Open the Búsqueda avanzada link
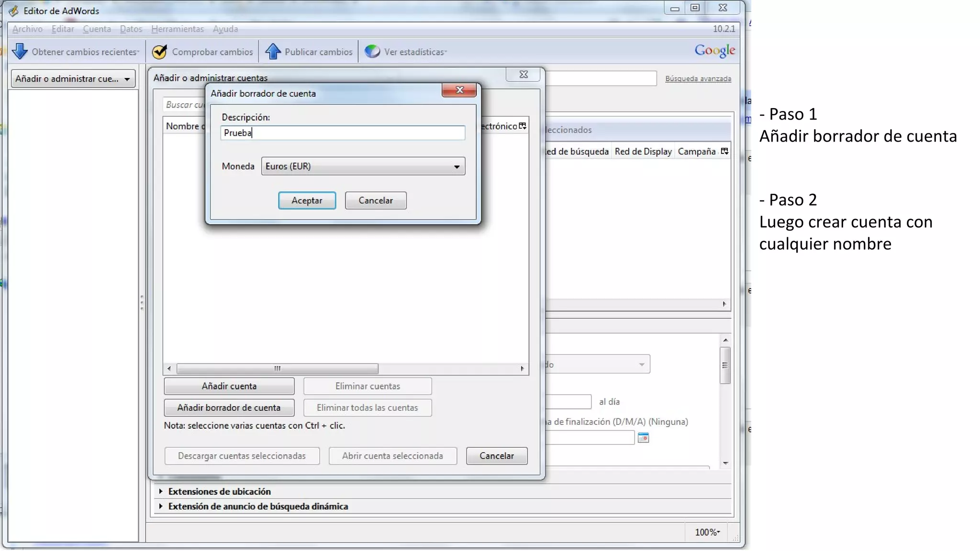This screenshot has height=551, width=980. (698, 78)
